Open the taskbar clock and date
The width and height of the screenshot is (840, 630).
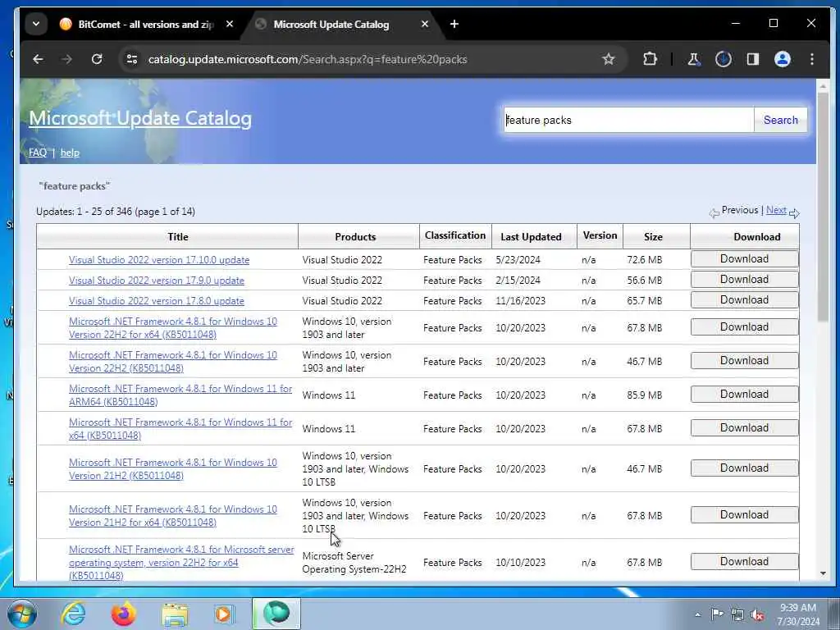point(798,614)
